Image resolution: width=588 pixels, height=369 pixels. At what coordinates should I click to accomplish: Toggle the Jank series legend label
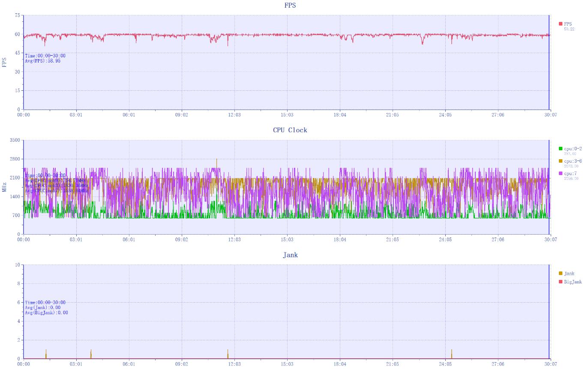click(569, 273)
